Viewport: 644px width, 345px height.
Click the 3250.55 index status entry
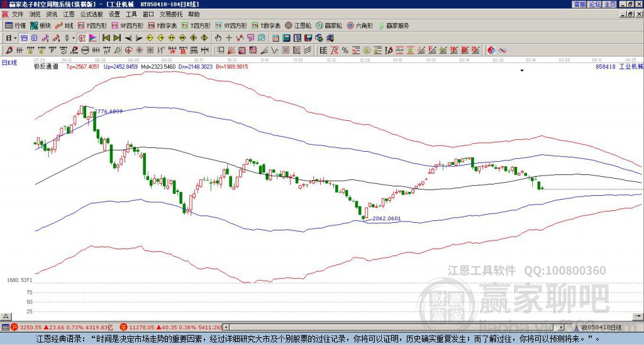tap(62, 327)
